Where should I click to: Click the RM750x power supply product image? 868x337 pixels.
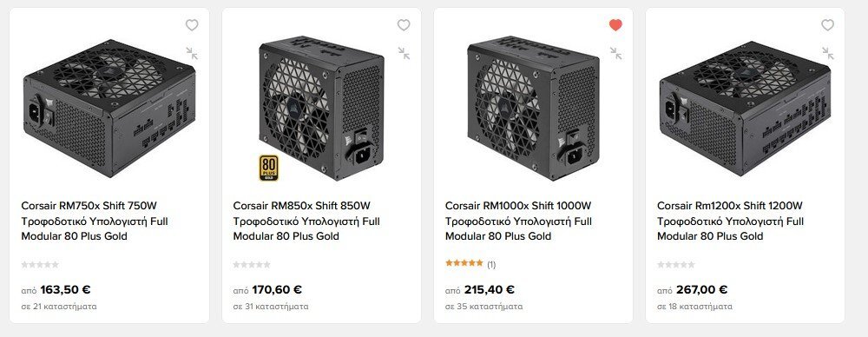(109, 108)
